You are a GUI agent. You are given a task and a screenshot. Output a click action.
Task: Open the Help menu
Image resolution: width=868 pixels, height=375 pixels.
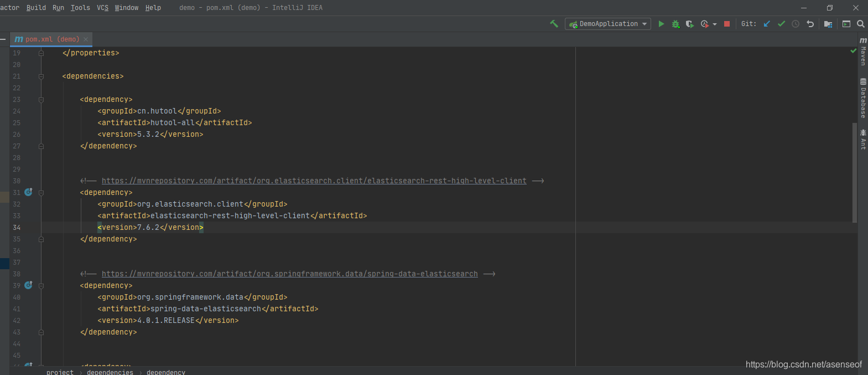point(153,8)
